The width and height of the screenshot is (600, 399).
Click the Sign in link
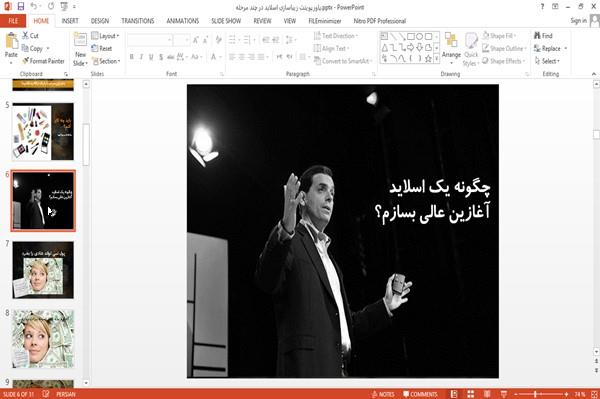(578, 21)
